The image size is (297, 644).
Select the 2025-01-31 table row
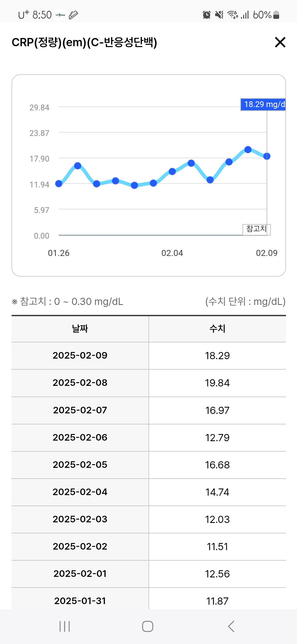149,599
